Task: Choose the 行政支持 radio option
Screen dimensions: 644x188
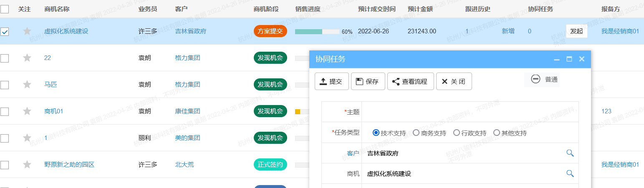Action: 456,133
